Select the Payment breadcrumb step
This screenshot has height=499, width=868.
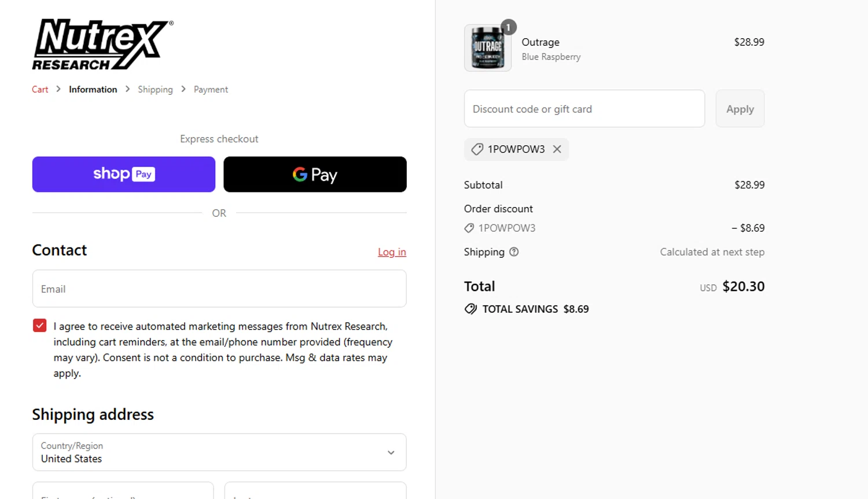tap(211, 90)
